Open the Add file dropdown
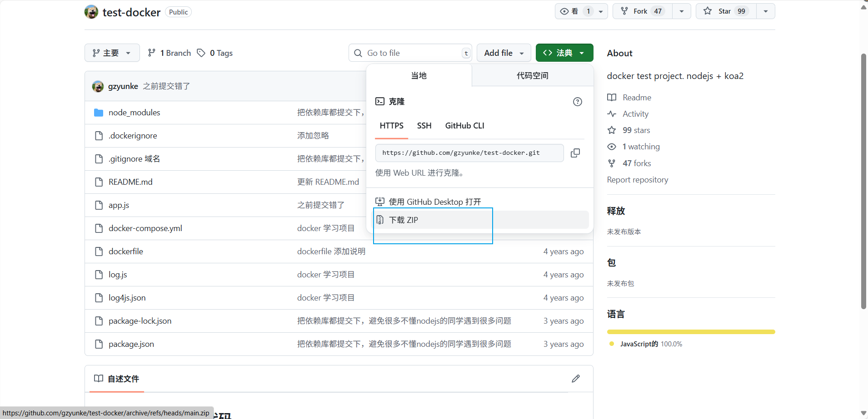 click(x=504, y=53)
